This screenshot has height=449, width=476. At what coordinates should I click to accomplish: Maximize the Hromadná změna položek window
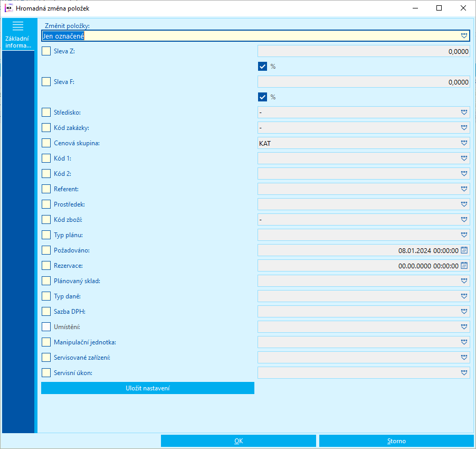[x=439, y=8]
